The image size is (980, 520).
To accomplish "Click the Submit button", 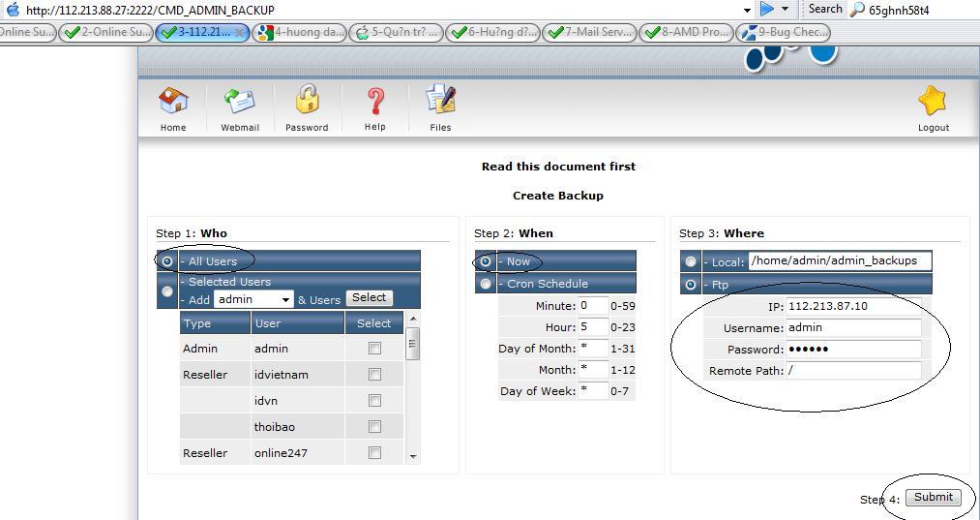I will [933, 497].
